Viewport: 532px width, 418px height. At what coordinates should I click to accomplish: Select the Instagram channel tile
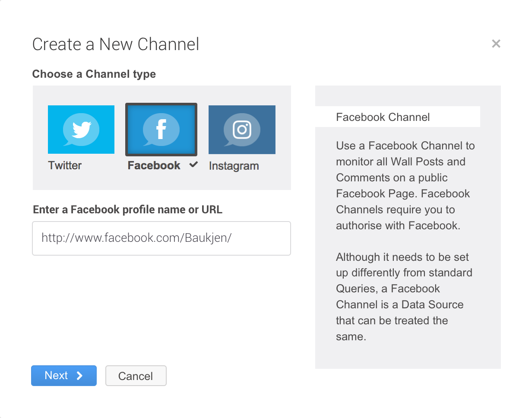pos(242,130)
